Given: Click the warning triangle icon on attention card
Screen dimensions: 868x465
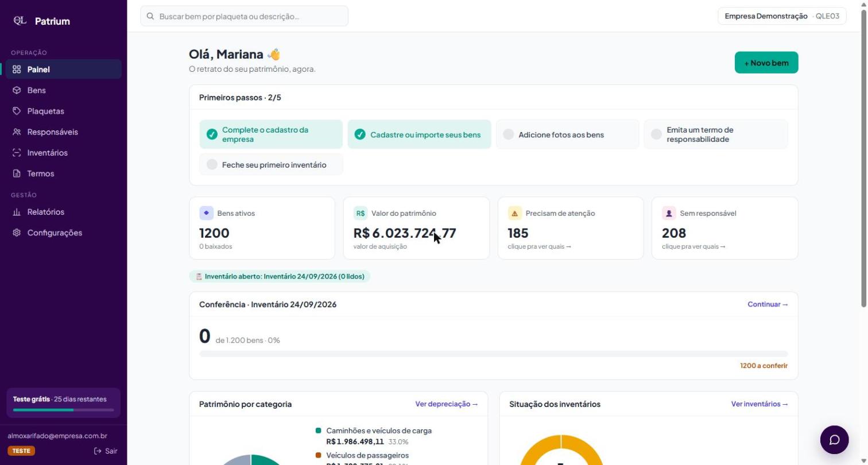Looking at the screenshot, I should click(515, 213).
